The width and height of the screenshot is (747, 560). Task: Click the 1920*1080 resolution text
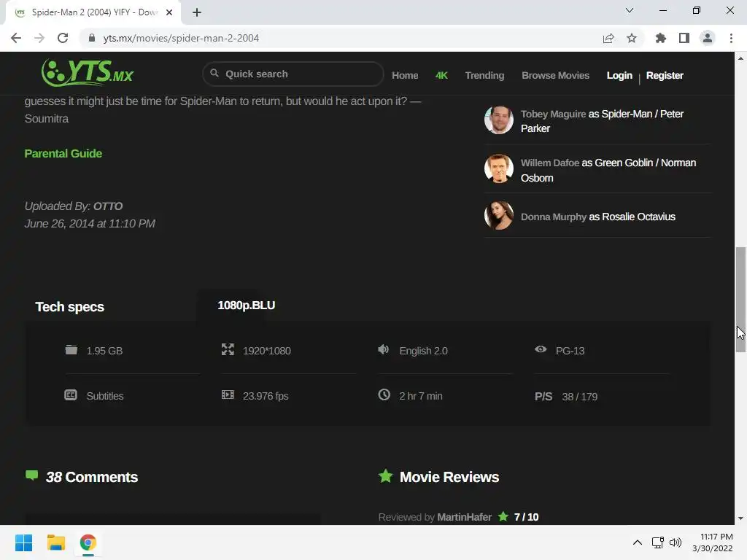[267, 351]
